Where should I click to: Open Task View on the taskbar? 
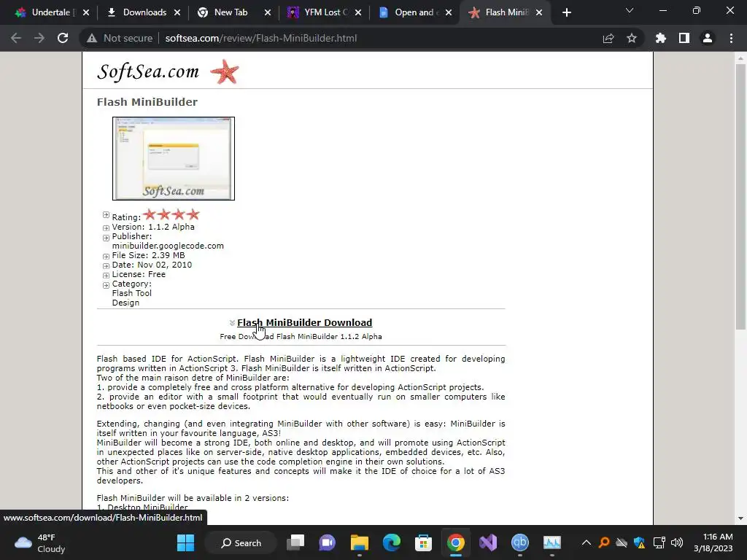click(295, 542)
